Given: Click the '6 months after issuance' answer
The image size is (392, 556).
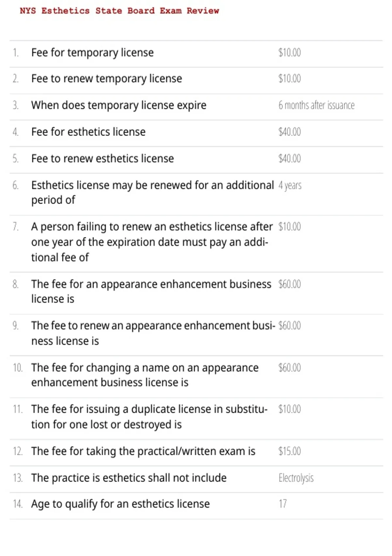Looking at the screenshot, I should click(x=316, y=105).
